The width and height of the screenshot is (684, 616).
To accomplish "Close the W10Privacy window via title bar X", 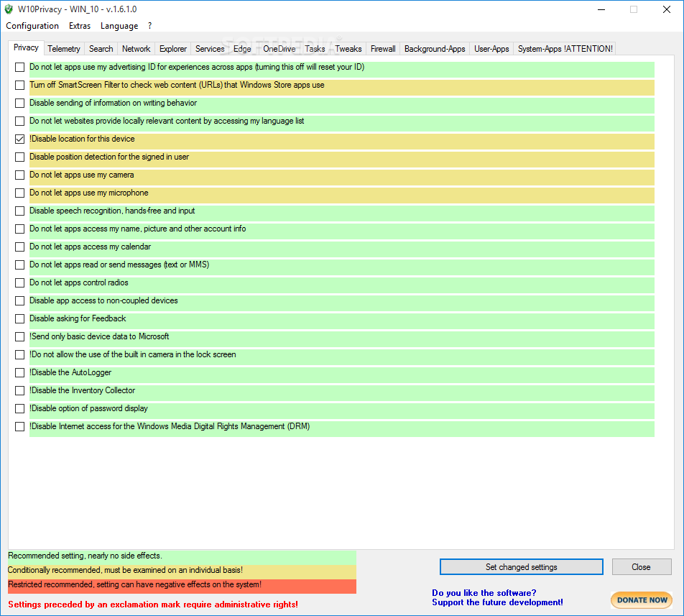I will [667, 9].
